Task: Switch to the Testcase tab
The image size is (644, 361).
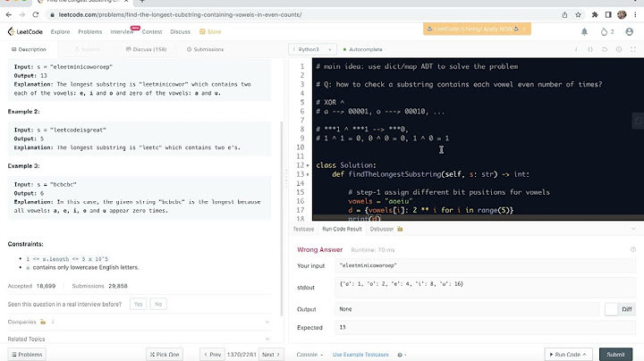Action: [303, 229]
